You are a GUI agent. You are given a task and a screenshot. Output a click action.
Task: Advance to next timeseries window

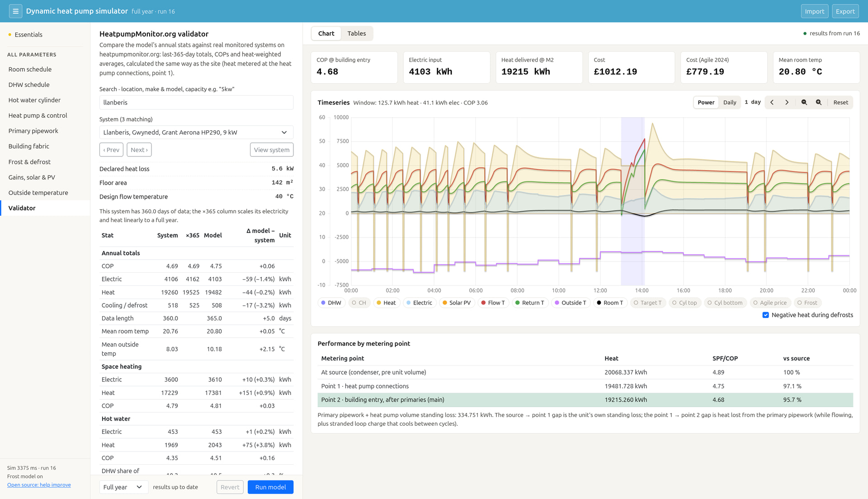(787, 103)
